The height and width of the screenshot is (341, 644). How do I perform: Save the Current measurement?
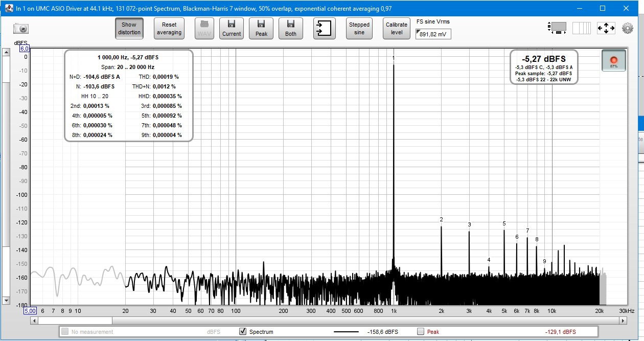tap(232, 28)
